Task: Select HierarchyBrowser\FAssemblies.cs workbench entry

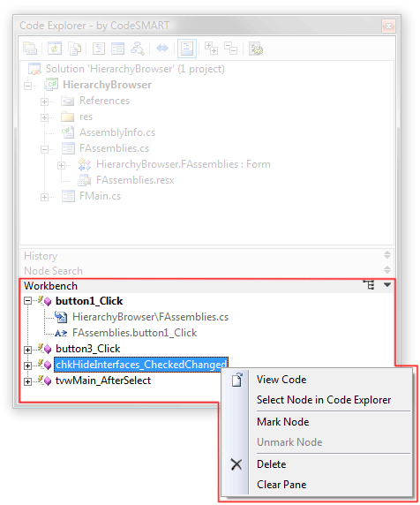Action: [x=150, y=317]
